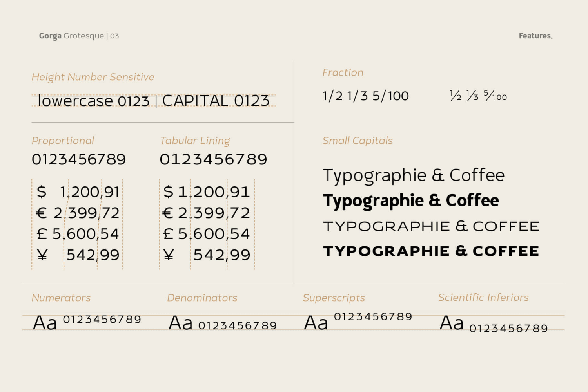The height and width of the screenshot is (392, 588).
Task: Click the word CAPITAL in sample line
Action: pyautogui.click(x=195, y=101)
